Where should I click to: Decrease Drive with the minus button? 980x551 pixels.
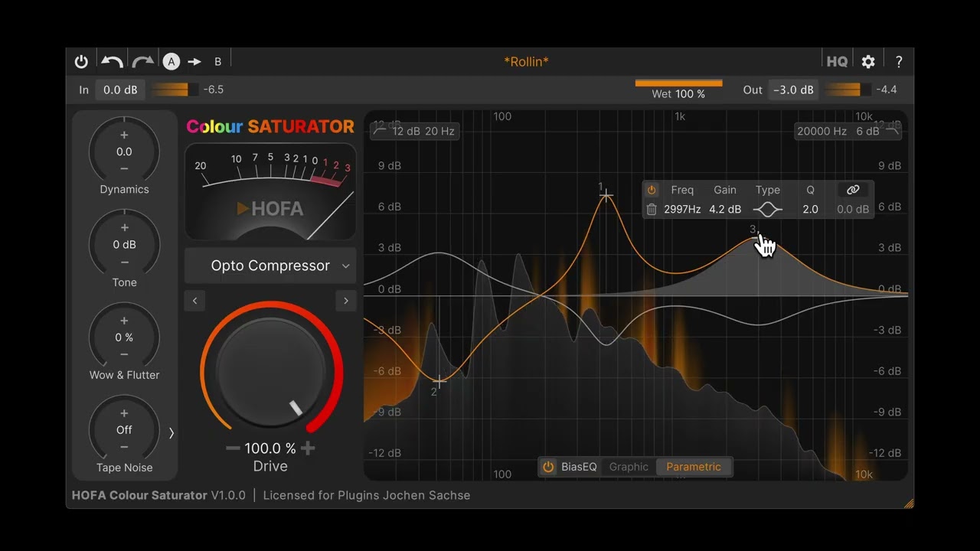[233, 448]
